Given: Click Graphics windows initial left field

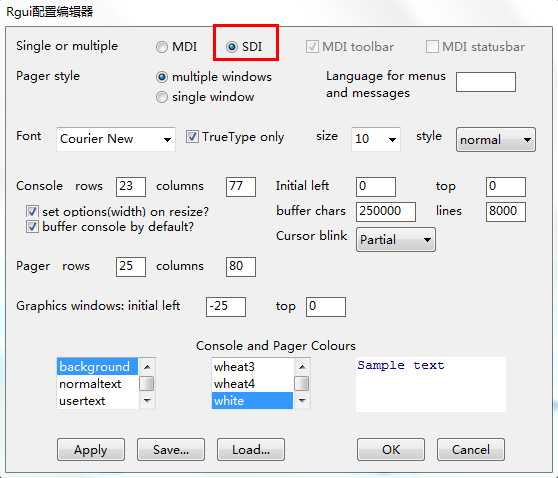Looking at the screenshot, I should [226, 307].
